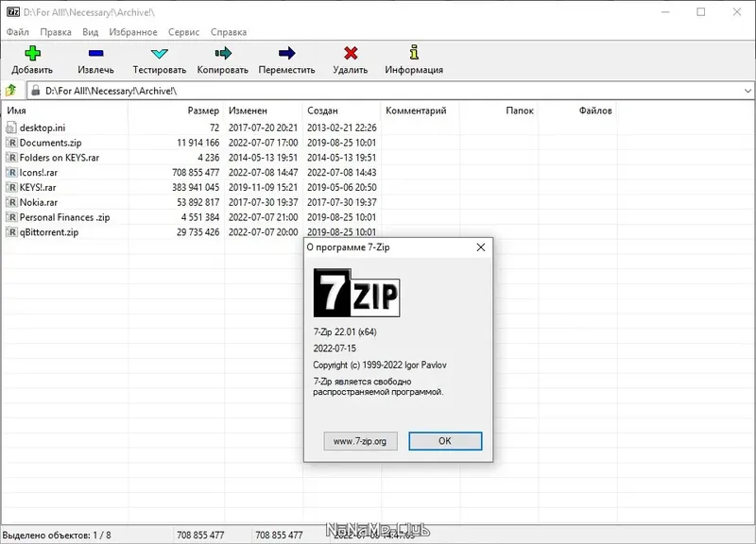
Task: Click the drive icon in the address bar
Action: pyautogui.click(x=35, y=91)
